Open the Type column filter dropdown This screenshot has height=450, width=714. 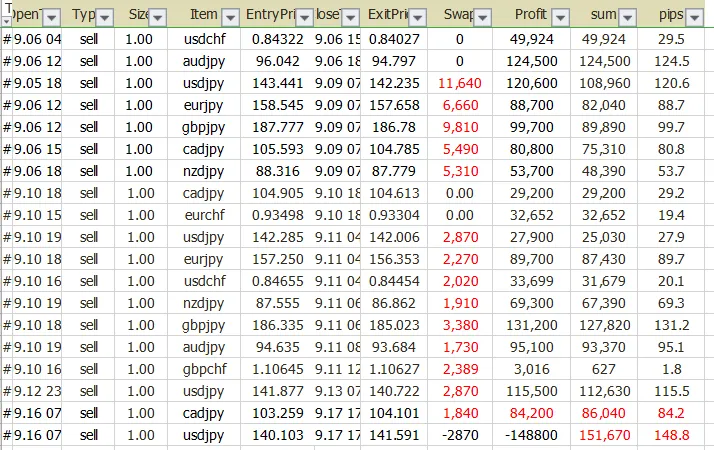[105, 18]
